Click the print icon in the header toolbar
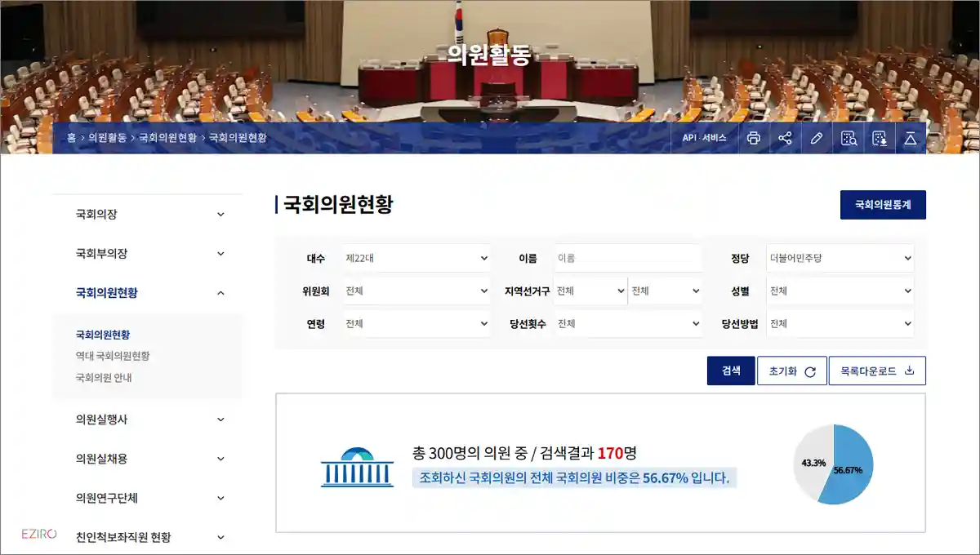This screenshot has width=980, height=555. pos(755,138)
